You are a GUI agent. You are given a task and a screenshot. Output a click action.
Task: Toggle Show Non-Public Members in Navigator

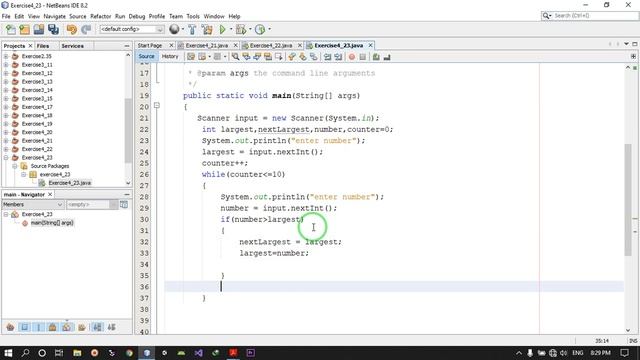tap(53, 327)
